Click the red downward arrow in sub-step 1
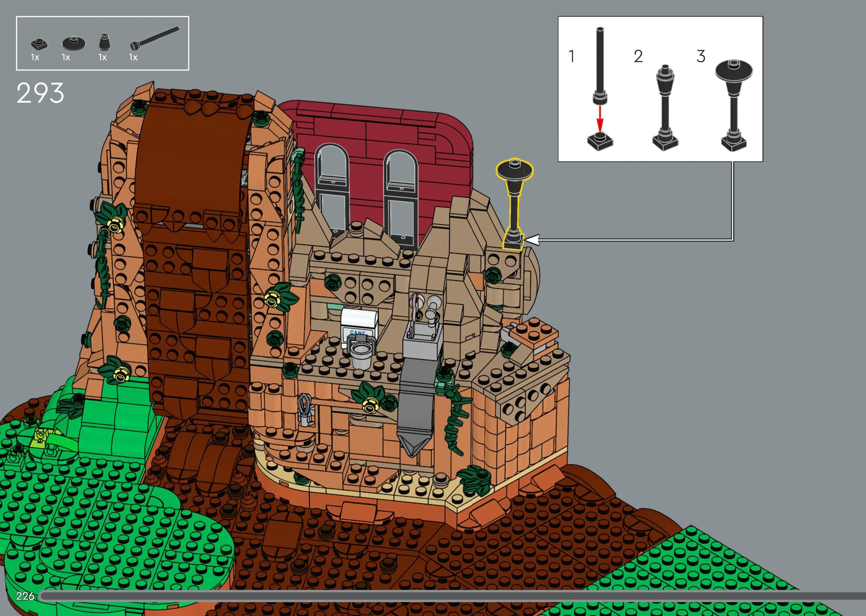866x616 pixels. 600,119
